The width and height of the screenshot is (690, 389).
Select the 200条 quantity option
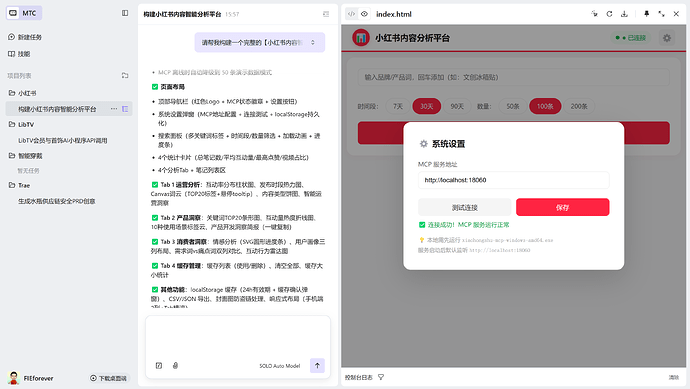point(579,106)
